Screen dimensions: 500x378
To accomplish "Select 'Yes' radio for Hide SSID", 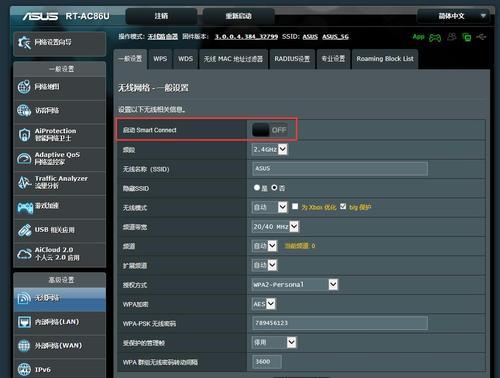I will 257,188.
